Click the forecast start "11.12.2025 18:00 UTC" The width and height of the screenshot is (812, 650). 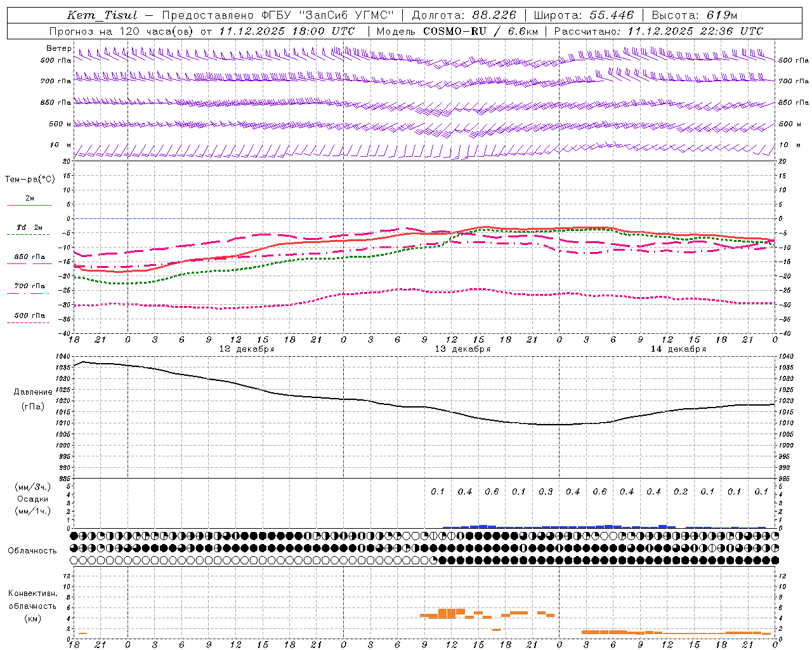[x=287, y=31]
